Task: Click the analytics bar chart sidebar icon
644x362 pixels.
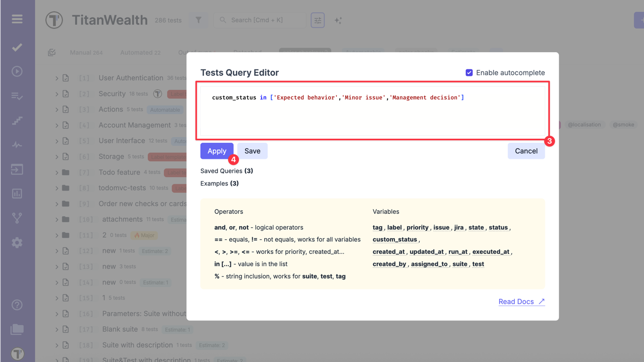Action: point(17,194)
